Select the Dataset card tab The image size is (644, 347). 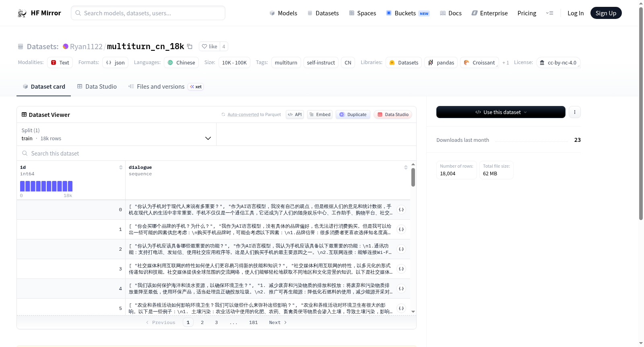(x=44, y=87)
